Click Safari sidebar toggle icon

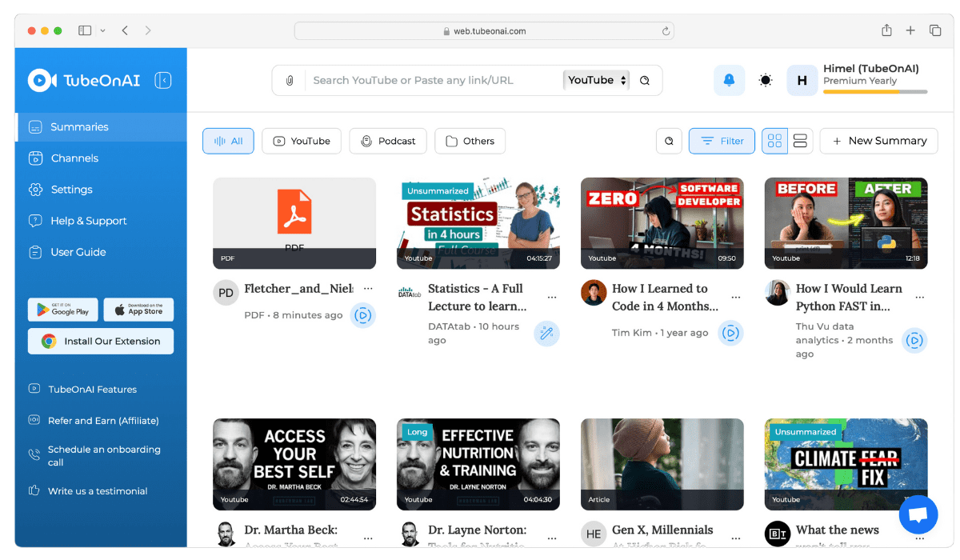tap(85, 30)
